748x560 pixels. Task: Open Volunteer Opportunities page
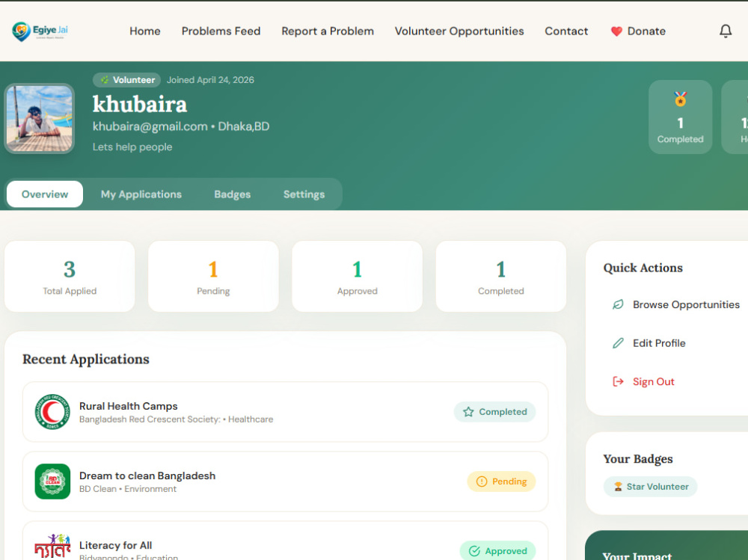point(459,31)
